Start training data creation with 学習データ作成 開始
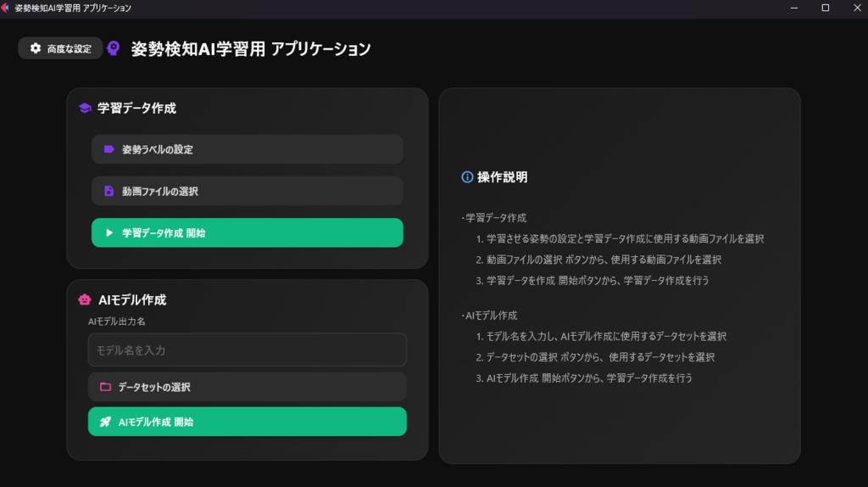This screenshot has height=487, width=868. click(247, 232)
